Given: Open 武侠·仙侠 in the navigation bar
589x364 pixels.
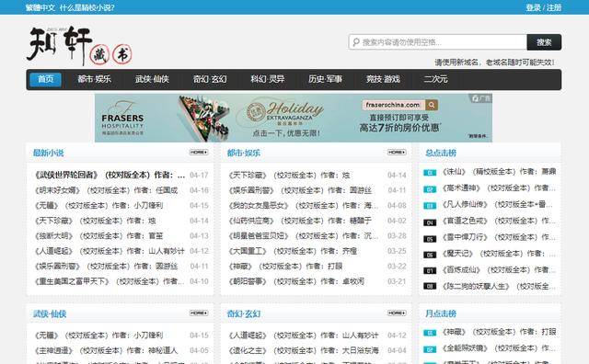Looking at the screenshot, I should [x=152, y=79].
